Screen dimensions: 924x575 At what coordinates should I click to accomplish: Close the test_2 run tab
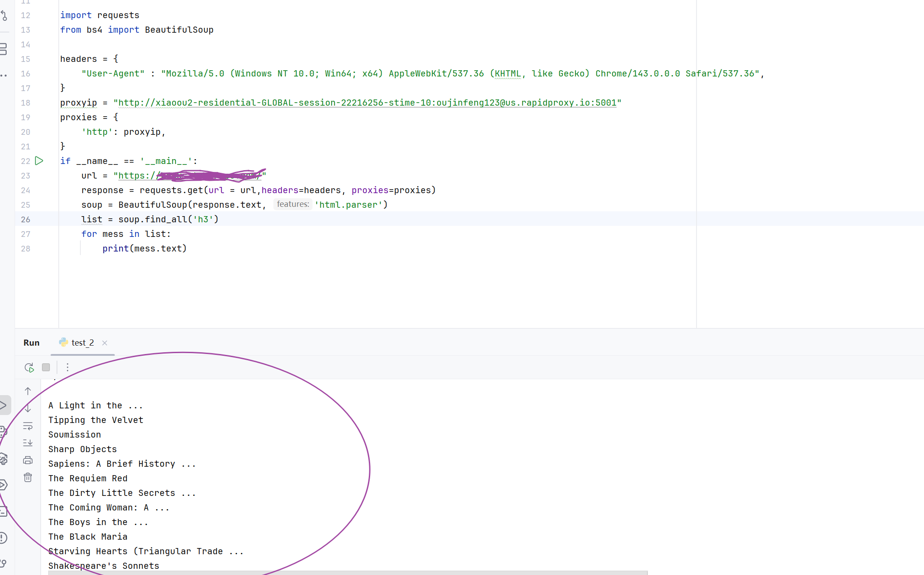(105, 343)
